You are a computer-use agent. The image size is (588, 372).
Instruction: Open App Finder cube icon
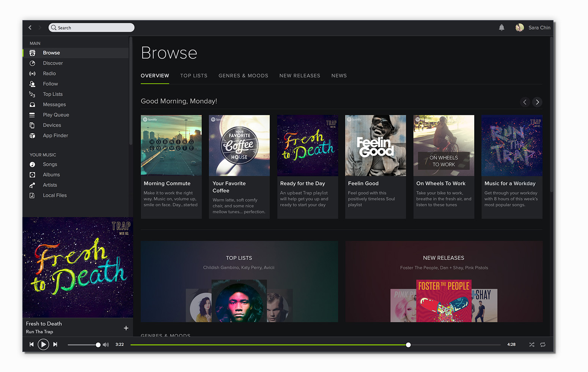(32, 136)
